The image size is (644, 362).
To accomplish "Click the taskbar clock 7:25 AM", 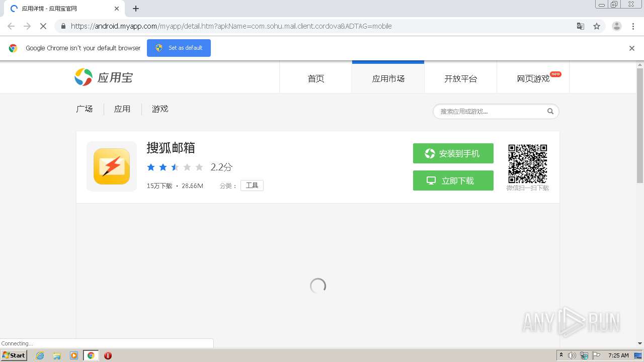I will pyautogui.click(x=618, y=355).
